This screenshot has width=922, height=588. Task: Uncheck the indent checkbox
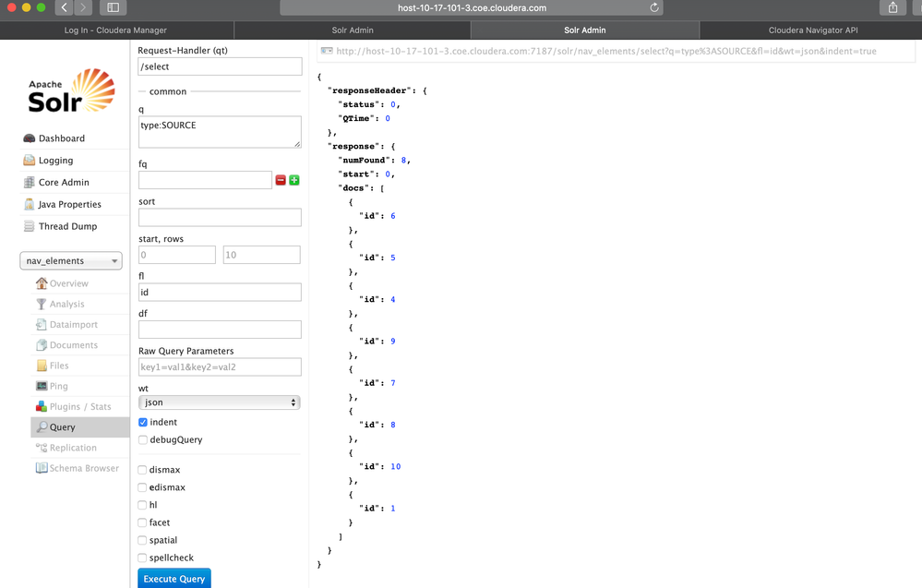pos(143,422)
